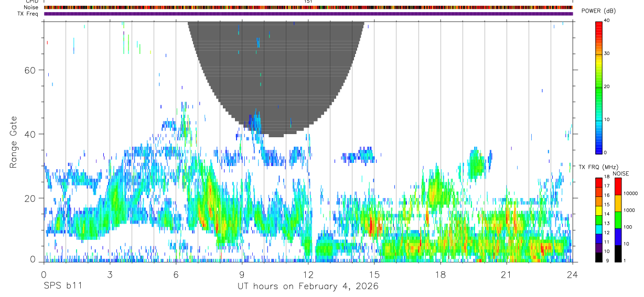Select the 40 tick on the POWER scale

coord(607,20)
